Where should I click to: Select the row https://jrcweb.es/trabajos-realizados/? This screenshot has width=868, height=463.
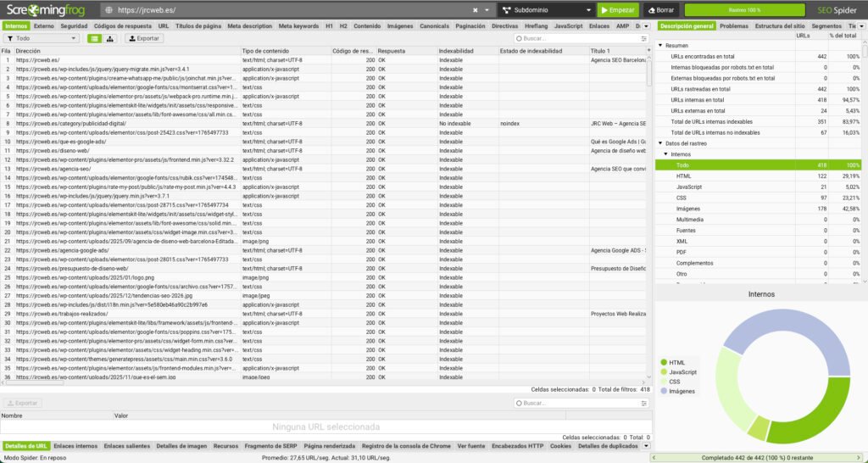click(323, 314)
